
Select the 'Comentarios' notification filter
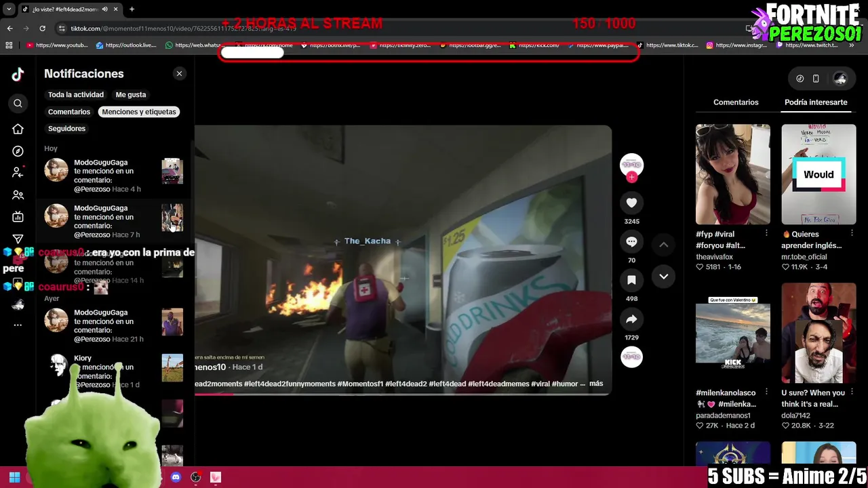click(69, 112)
